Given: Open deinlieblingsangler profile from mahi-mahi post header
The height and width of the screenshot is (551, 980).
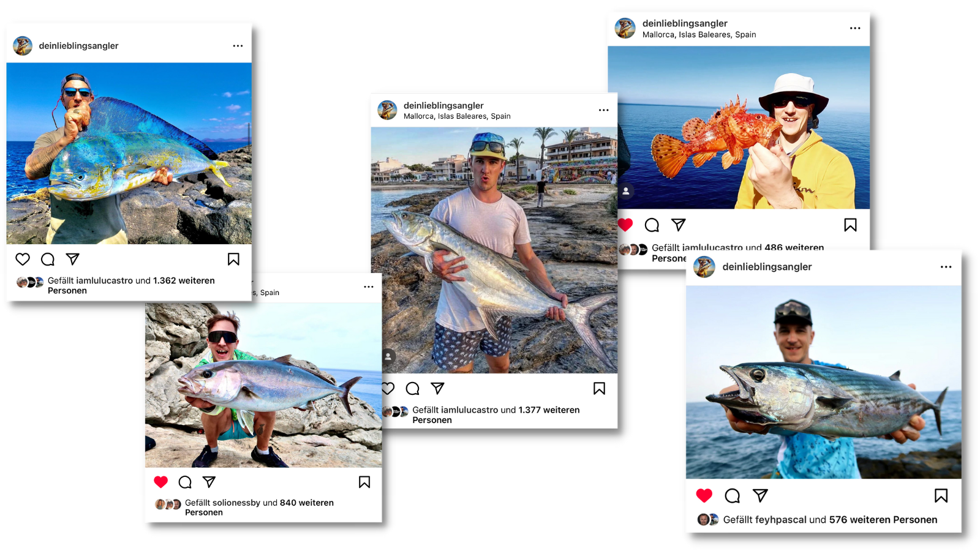Looking at the screenshot, I should [x=78, y=46].
